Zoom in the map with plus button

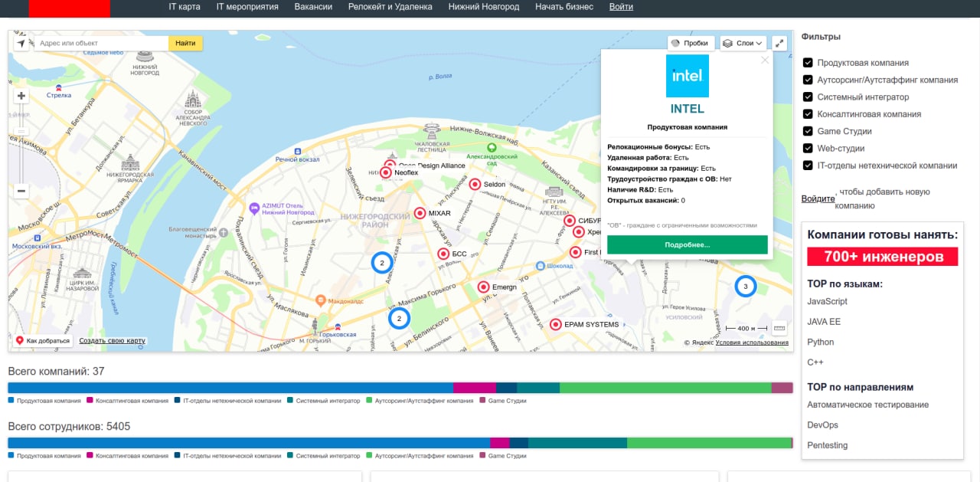[x=21, y=97]
